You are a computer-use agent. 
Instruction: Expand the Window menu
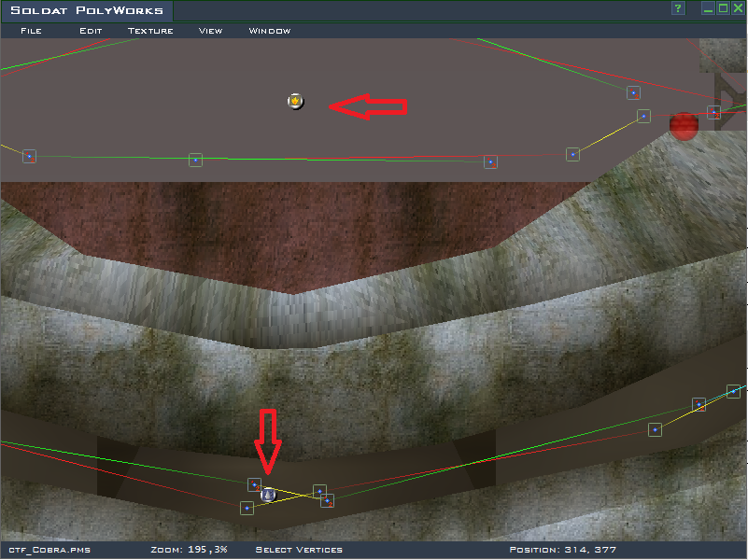click(269, 31)
